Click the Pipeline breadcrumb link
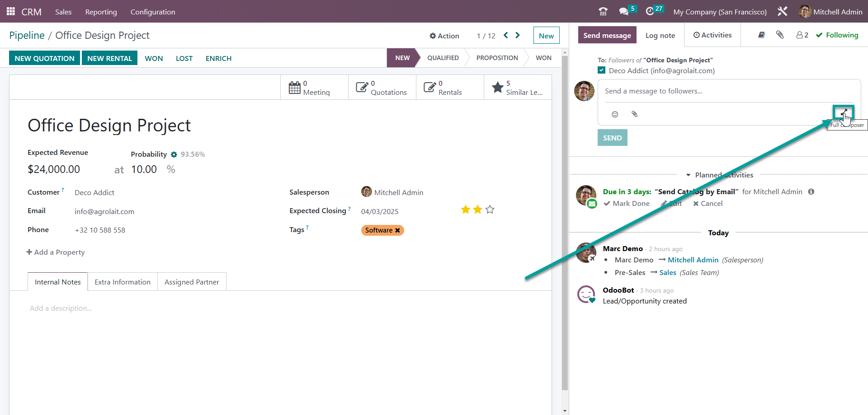The image size is (868, 415). 27,35
